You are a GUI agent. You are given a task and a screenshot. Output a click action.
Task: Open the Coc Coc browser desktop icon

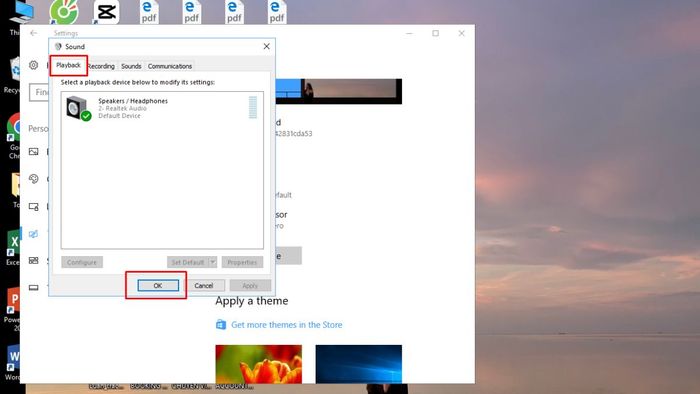pos(64,12)
